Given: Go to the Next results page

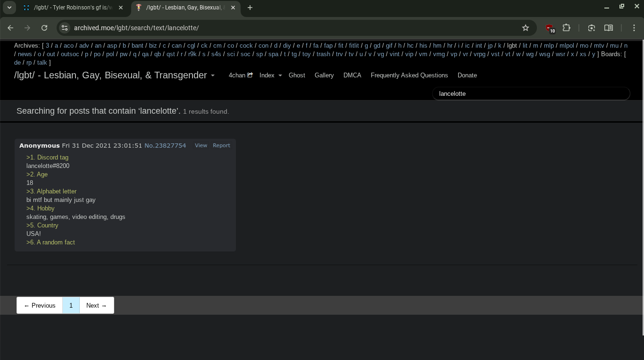Looking at the screenshot, I should coord(97,305).
